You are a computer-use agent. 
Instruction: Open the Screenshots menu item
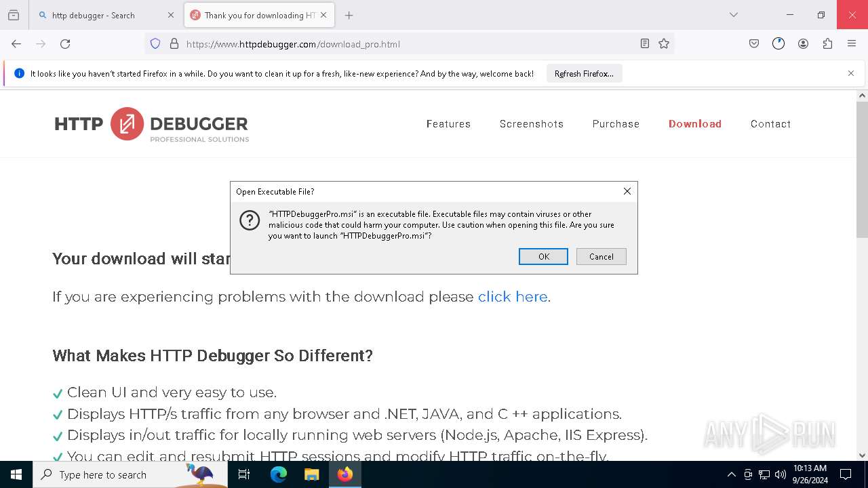[532, 124]
